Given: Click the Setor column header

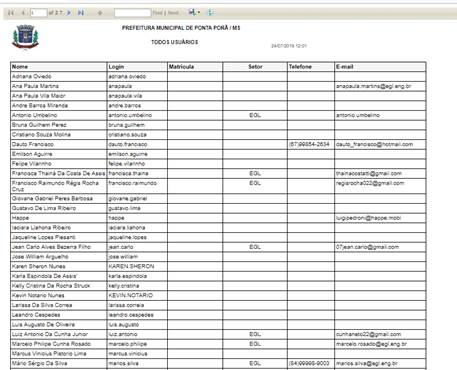Looking at the screenshot, I should pos(255,67).
